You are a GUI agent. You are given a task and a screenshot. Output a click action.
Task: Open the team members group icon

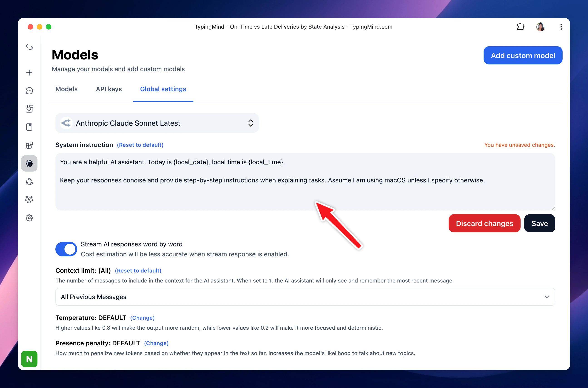[29, 200]
